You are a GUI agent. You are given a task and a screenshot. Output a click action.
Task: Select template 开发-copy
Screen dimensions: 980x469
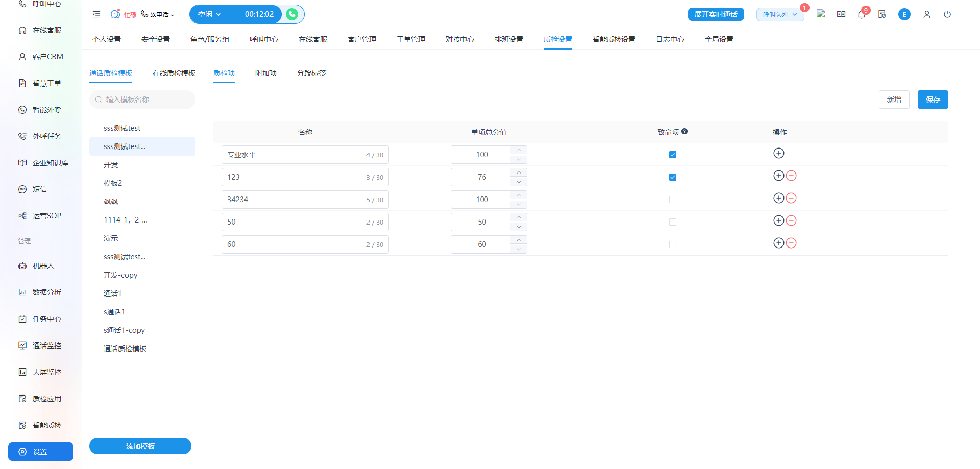coord(142,275)
